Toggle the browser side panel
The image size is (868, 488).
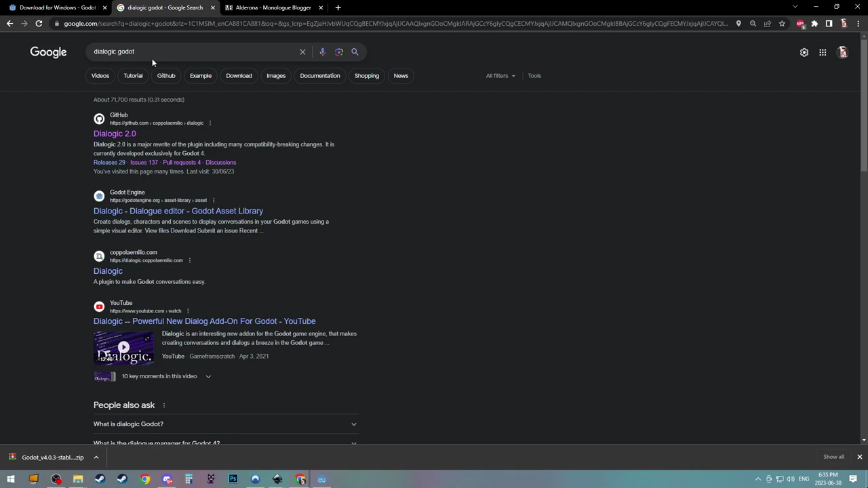coord(829,24)
